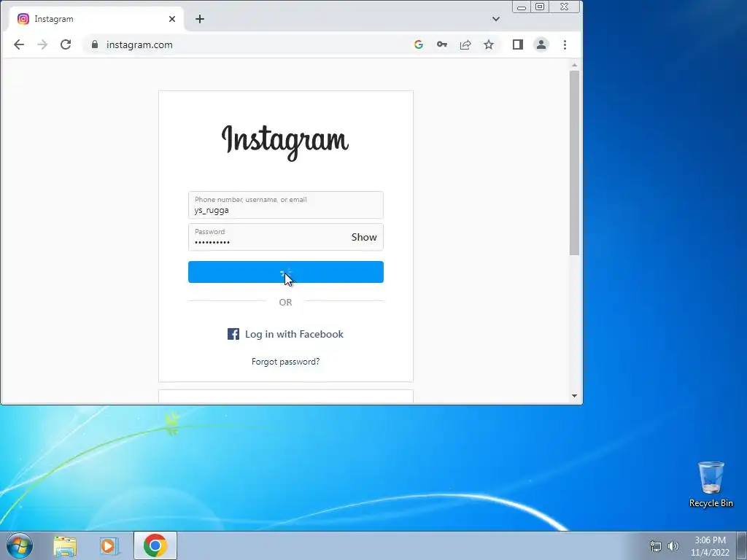Bookmark this tab with the star
Screen dimensions: 747x560
pos(489,44)
